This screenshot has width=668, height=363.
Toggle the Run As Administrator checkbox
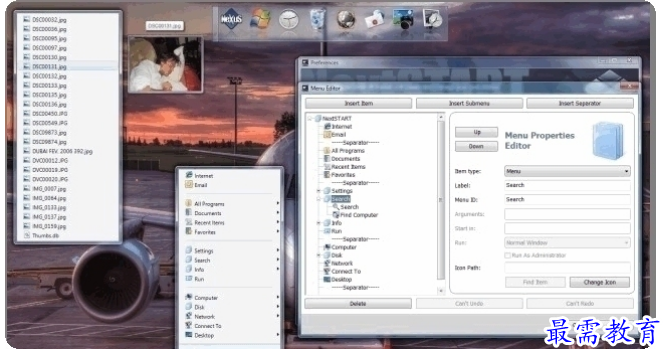507,255
